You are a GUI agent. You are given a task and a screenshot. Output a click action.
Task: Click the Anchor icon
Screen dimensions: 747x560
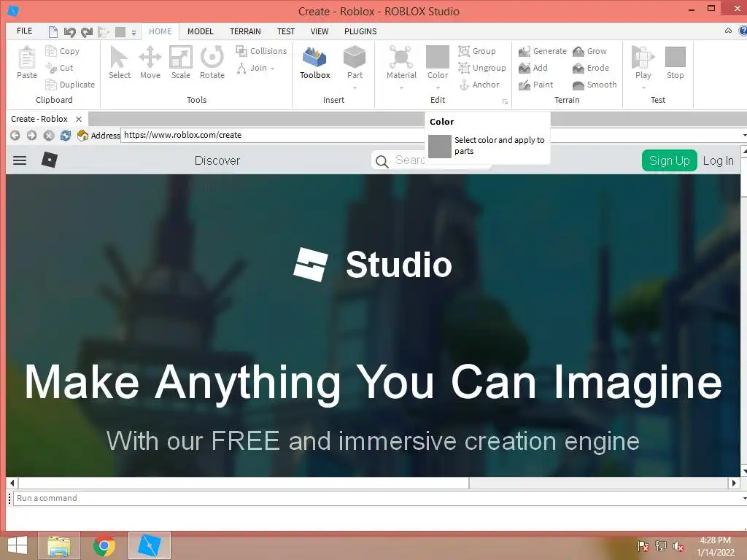[464, 85]
